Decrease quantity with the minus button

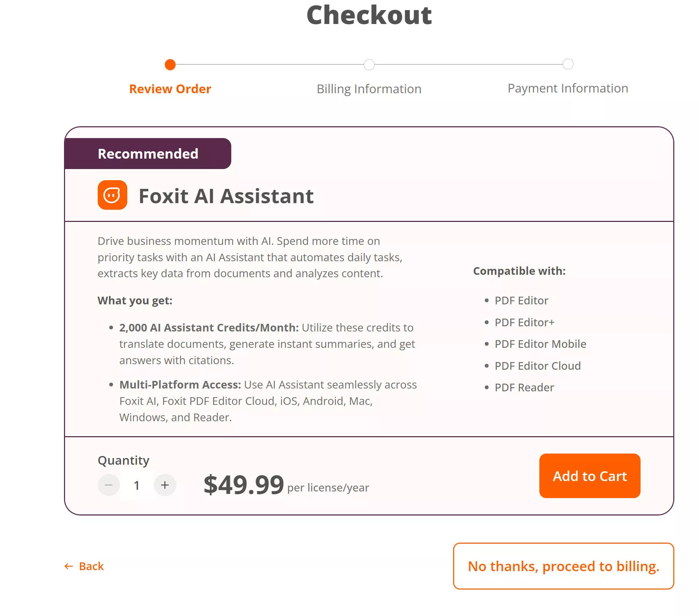tap(109, 485)
